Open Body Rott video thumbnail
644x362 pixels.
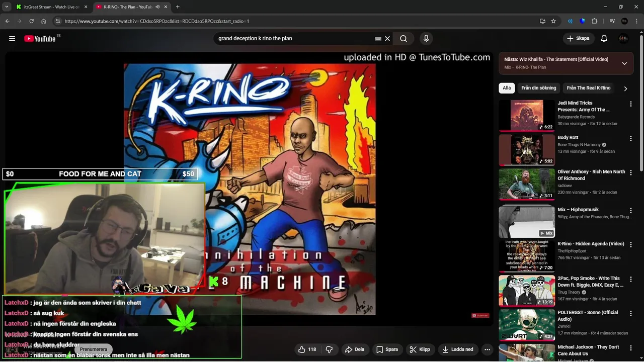pos(527,150)
